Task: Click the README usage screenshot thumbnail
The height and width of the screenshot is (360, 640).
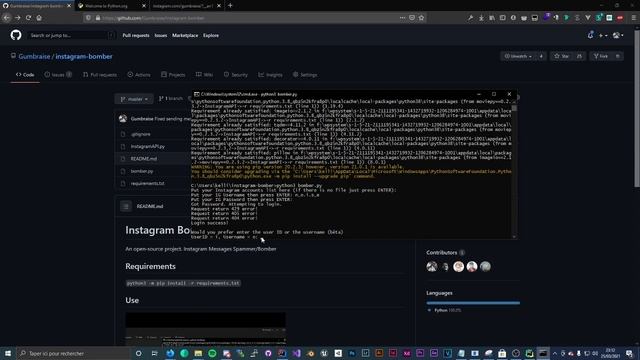Action: tap(206, 329)
